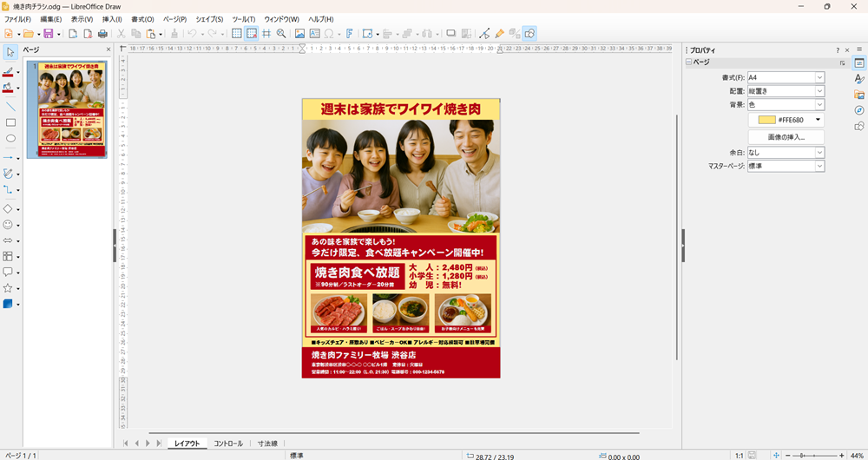The width and height of the screenshot is (868, 460).
Task: Click the zoom slider in status bar
Action: tap(814, 455)
